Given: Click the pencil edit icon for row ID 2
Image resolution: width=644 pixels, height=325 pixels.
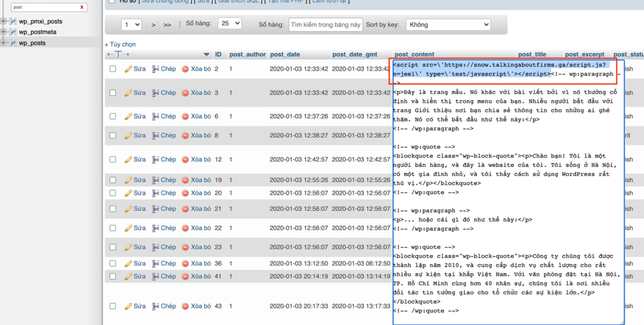Looking at the screenshot, I should point(128,69).
